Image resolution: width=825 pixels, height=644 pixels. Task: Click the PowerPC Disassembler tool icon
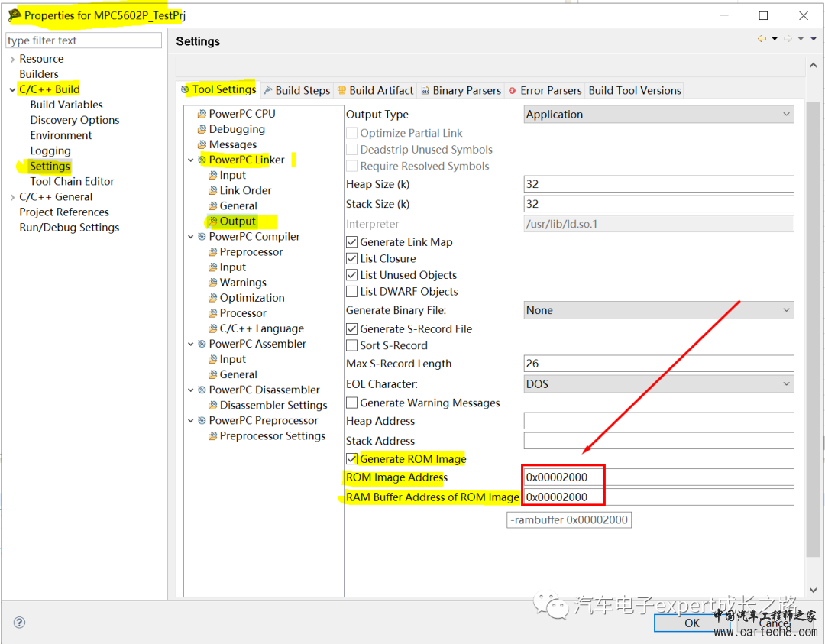click(x=202, y=390)
